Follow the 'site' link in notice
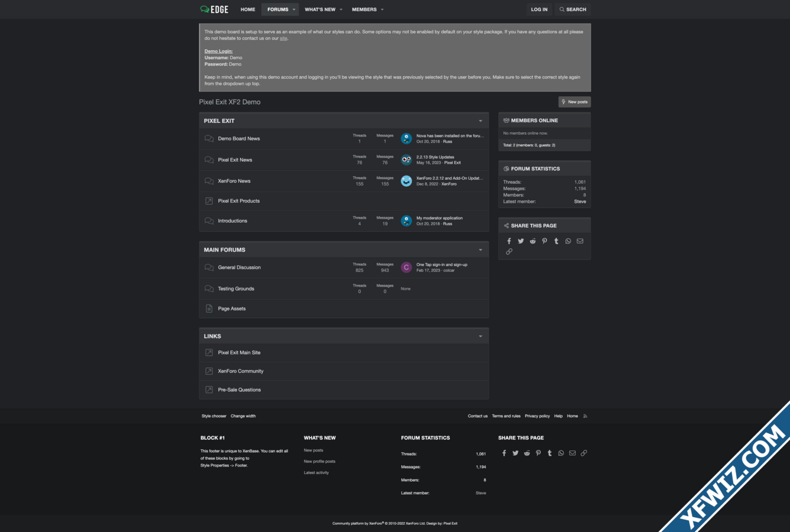790x532 pixels. pos(283,38)
